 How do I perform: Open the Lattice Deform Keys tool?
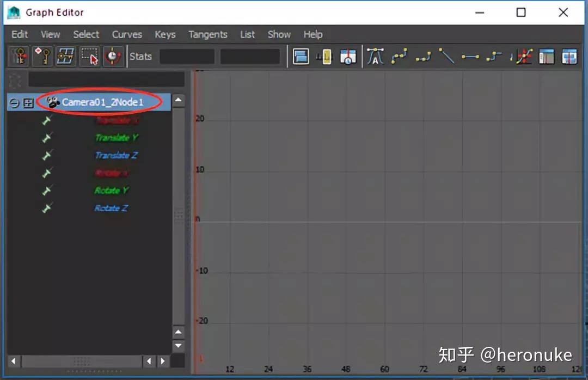tap(66, 56)
